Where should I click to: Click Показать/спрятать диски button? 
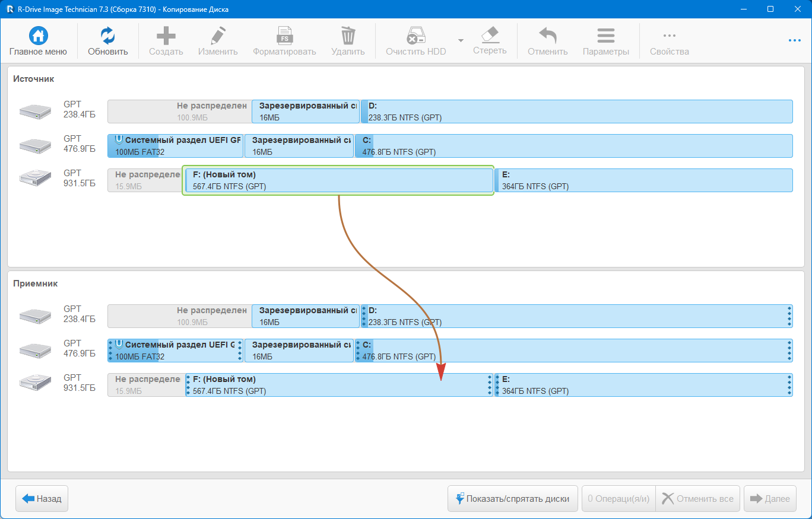tap(513, 499)
